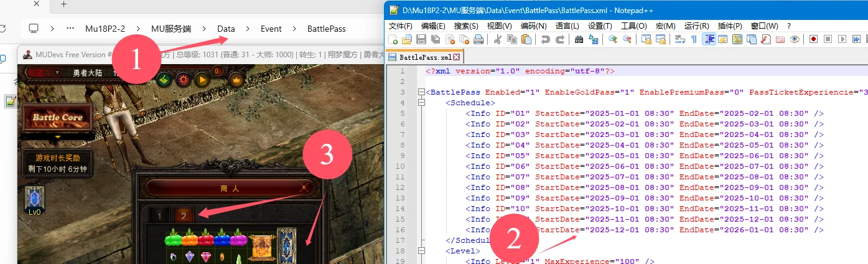The height and width of the screenshot is (264, 868).
Task: Open the 搜索(S) menu
Action: [466, 26]
